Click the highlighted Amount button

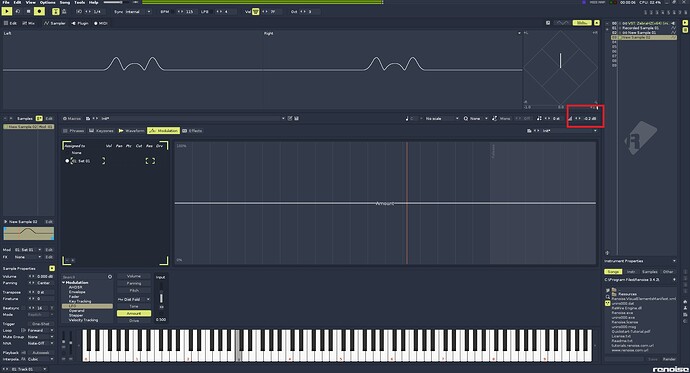pos(134,313)
